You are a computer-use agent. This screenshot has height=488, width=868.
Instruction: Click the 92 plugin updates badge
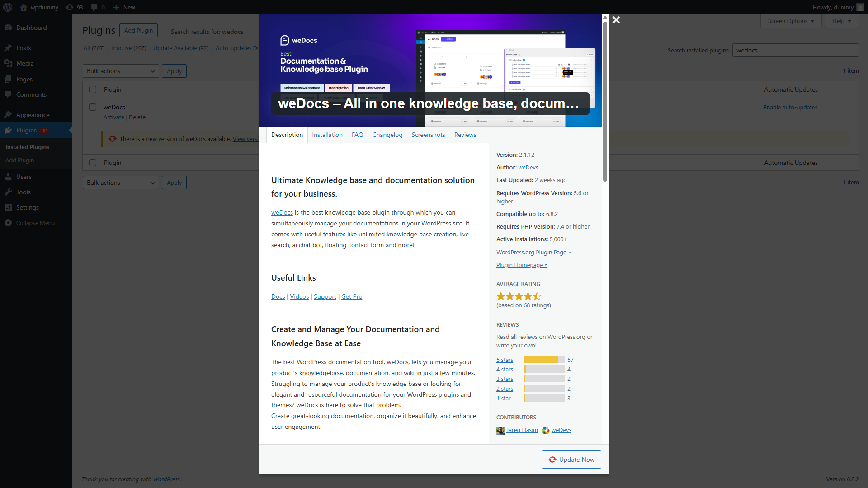pyautogui.click(x=44, y=130)
